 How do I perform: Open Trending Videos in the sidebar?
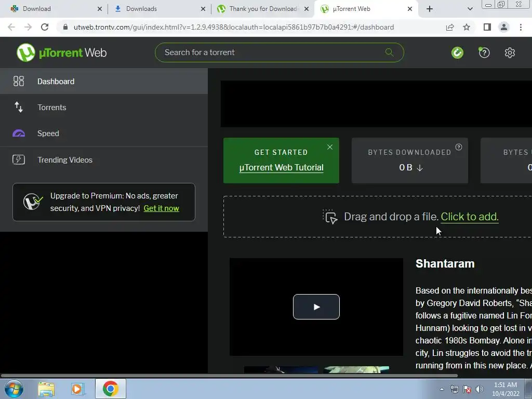click(x=104, y=159)
